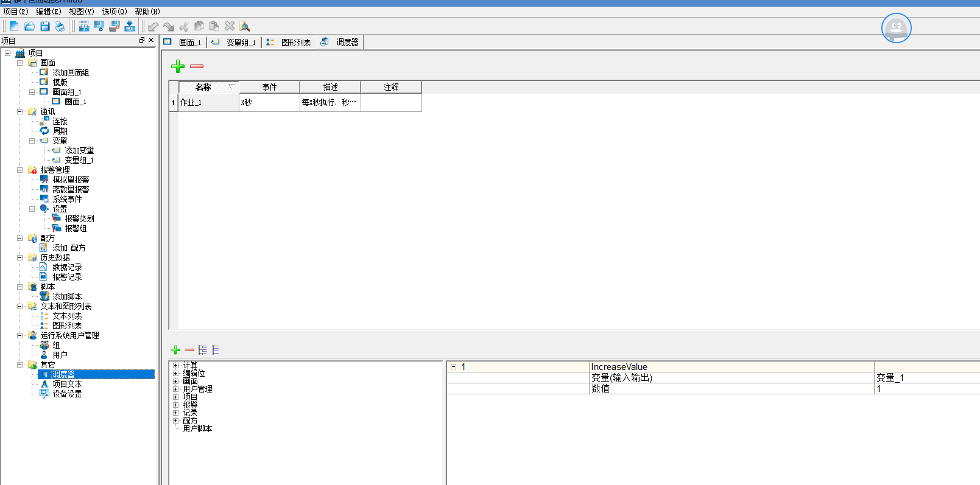Select 用户脚本 in function list
980x485 pixels.
(197, 428)
